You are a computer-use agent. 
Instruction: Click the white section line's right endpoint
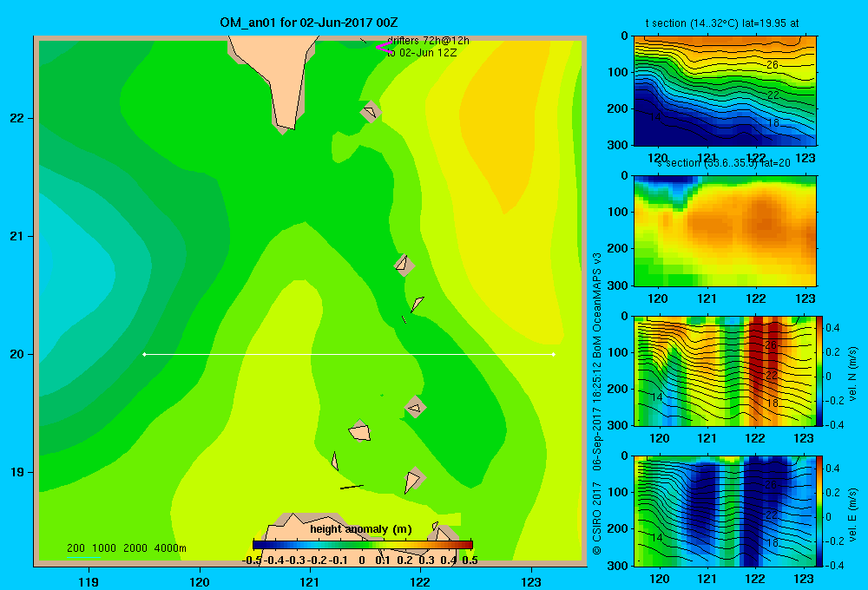tap(554, 354)
